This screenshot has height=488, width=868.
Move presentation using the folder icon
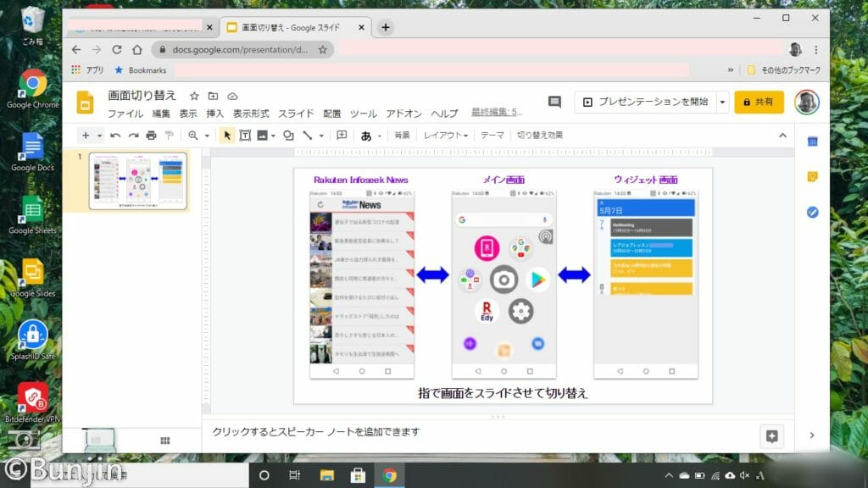point(213,97)
